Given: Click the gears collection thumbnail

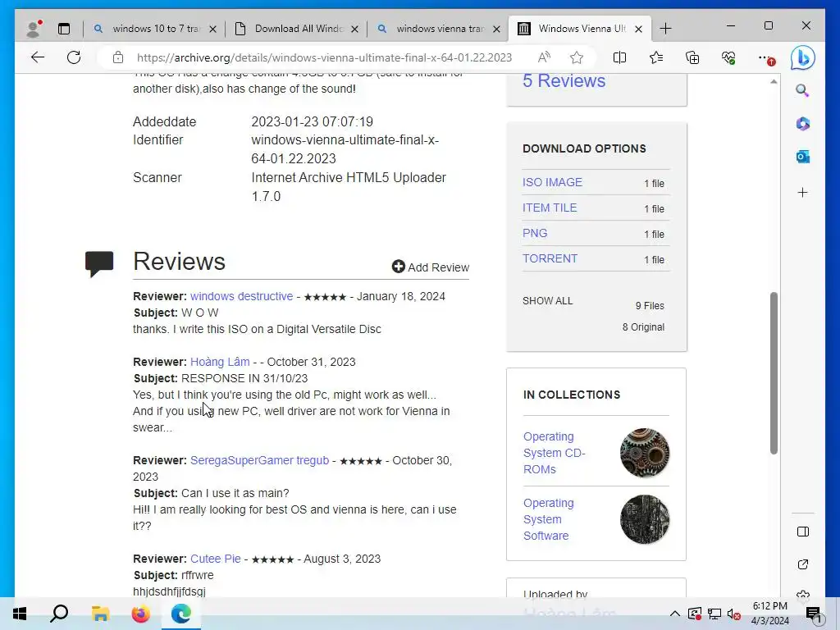Looking at the screenshot, I should [x=645, y=453].
